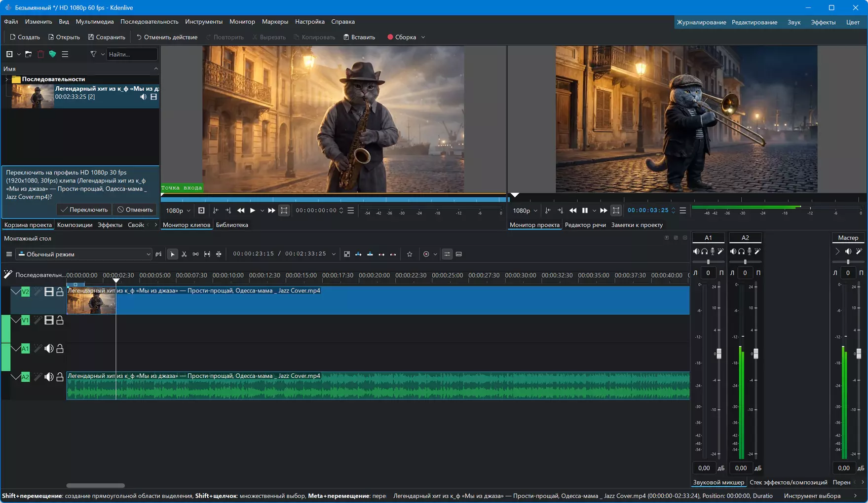The width and height of the screenshot is (868, 503).
Task: Open the Мультимедиа menu
Action: (x=95, y=22)
